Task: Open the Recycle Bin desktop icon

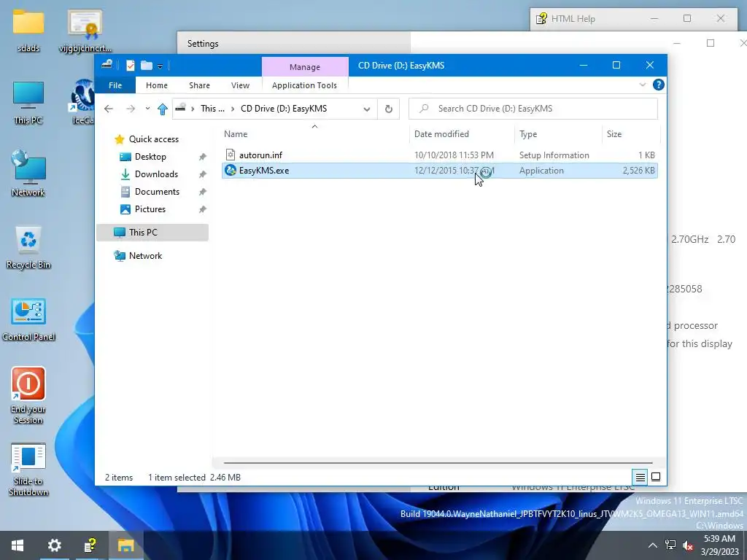Action: pos(28,247)
